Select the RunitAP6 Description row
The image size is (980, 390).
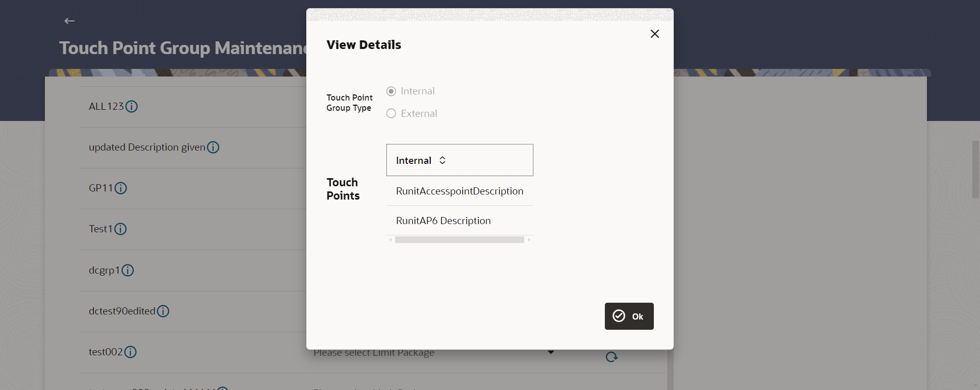460,221
